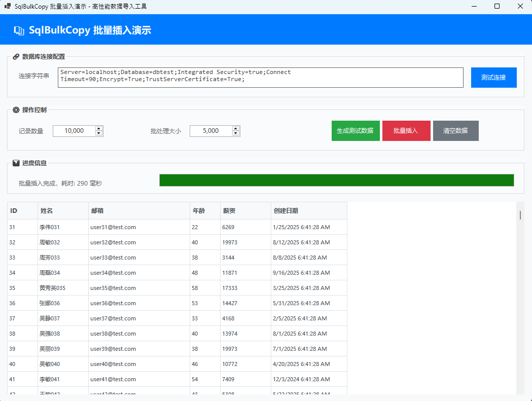Screen dimensions: 532x401
Task: Click the copy icon in blue header
Action: click(x=19, y=30)
